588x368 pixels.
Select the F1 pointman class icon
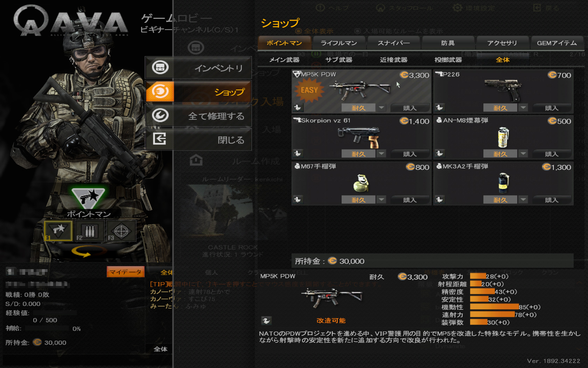click(x=58, y=231)
